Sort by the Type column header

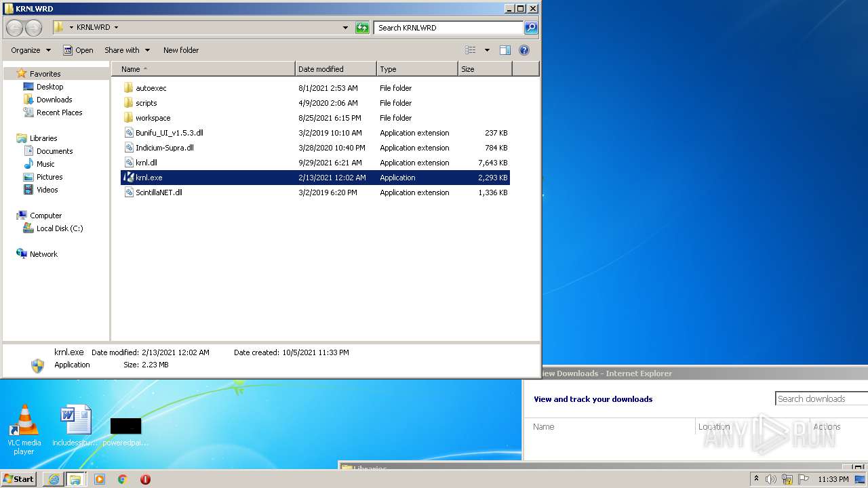point(417,69)
